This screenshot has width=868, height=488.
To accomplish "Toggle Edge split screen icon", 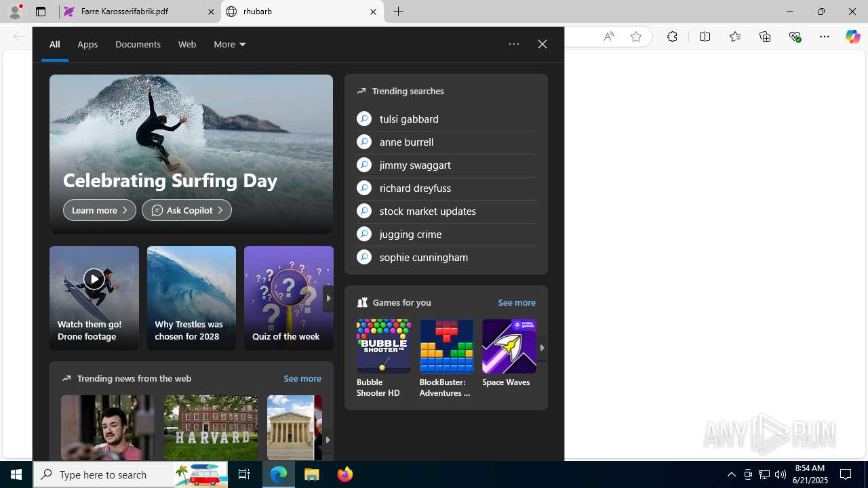I will (705, 37).
